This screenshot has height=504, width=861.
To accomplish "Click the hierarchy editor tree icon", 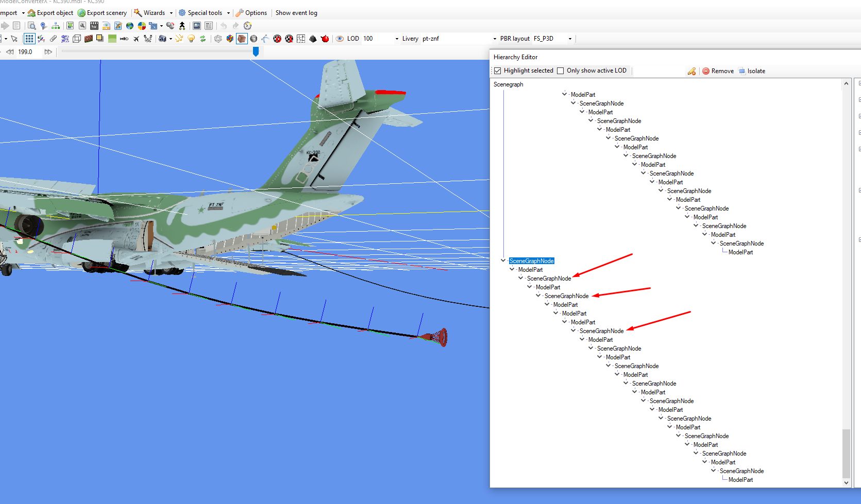I will pyautogui.click(x=56, y=26).
